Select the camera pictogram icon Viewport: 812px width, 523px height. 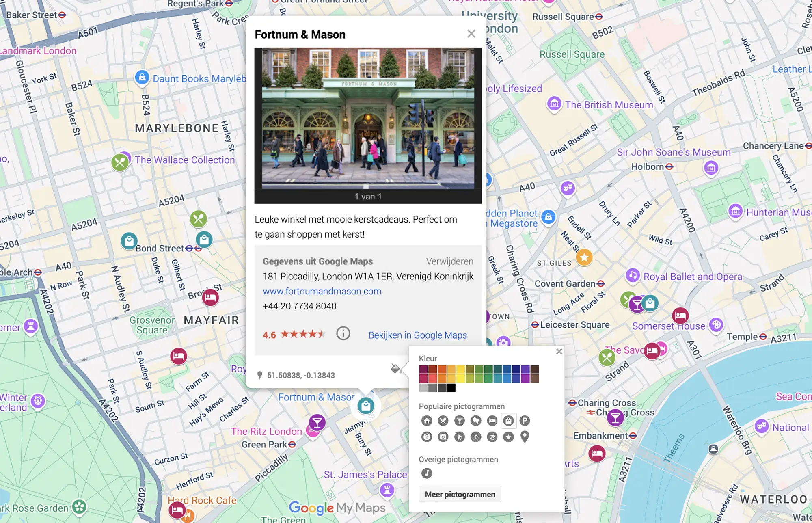443,437
